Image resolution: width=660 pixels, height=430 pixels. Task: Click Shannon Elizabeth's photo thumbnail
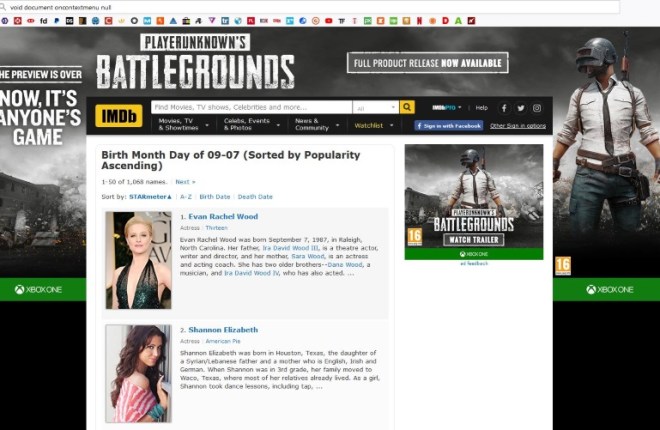click(138, 373)
